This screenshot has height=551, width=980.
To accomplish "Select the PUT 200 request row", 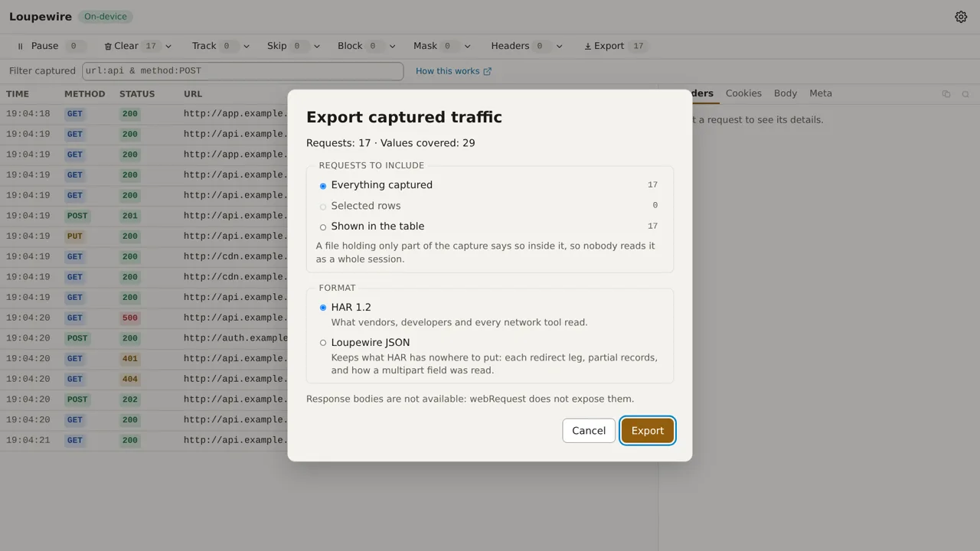I will [x=329, y=236].
